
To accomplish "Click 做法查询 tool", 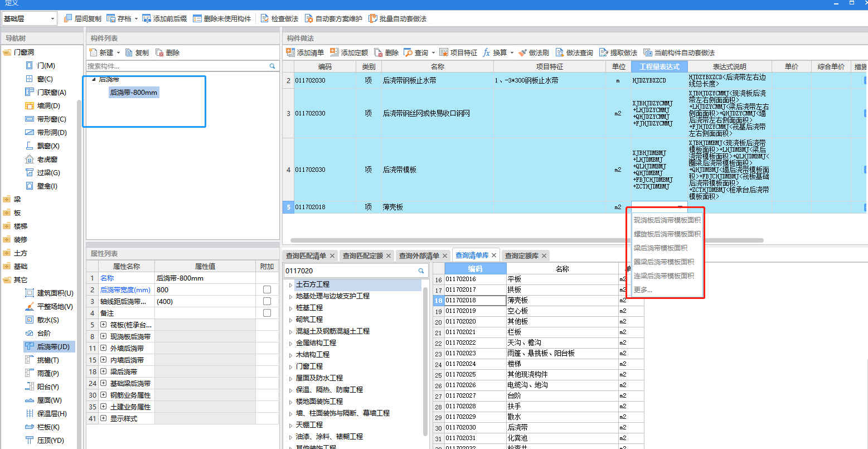I will pyautogui.click(x=574, y=52).
